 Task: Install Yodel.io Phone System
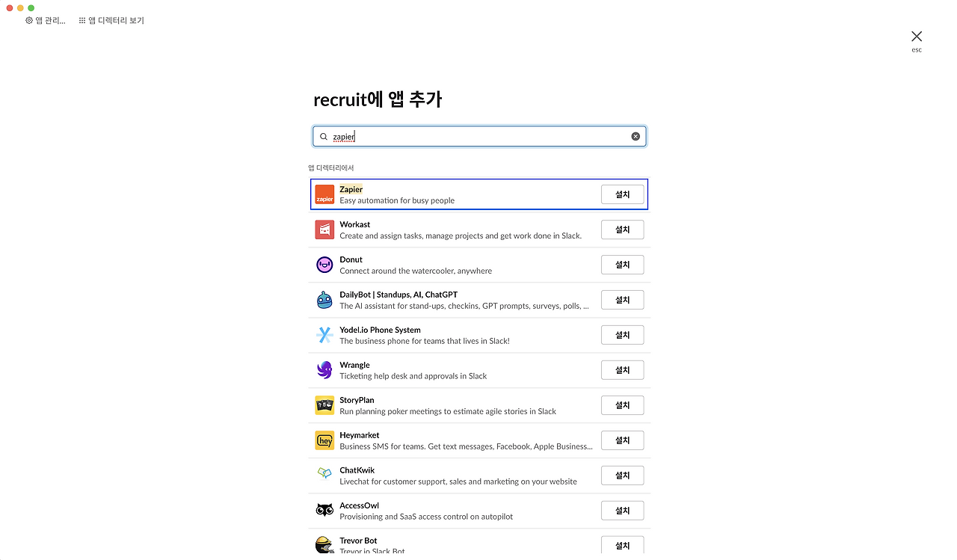622,335
